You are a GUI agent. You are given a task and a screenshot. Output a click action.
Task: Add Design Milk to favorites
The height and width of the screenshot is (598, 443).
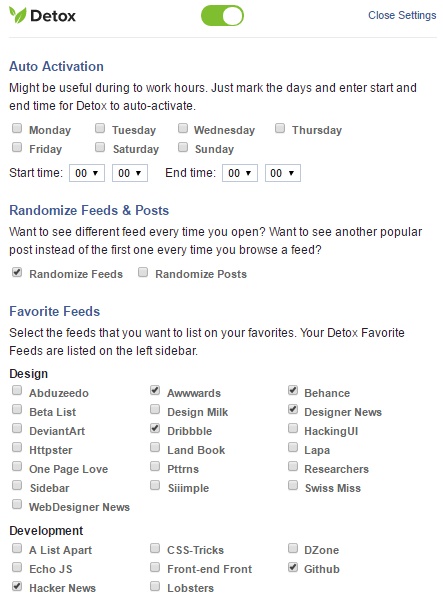[155, 410]
